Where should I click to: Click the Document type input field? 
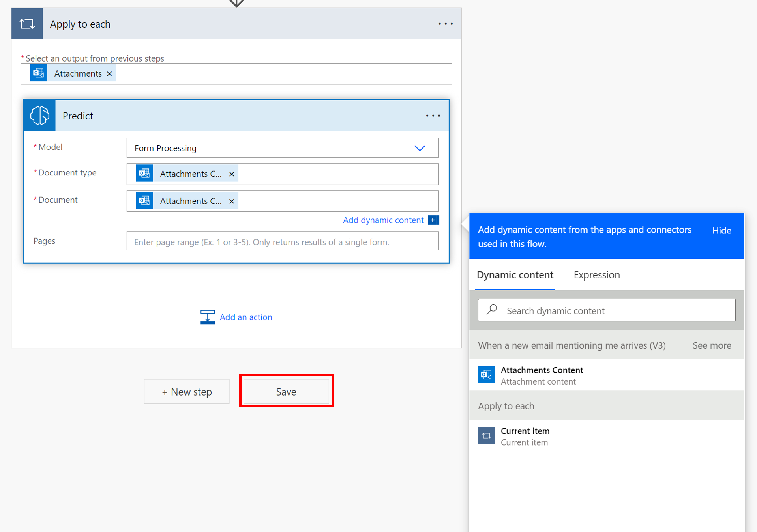tap(283, 174)
